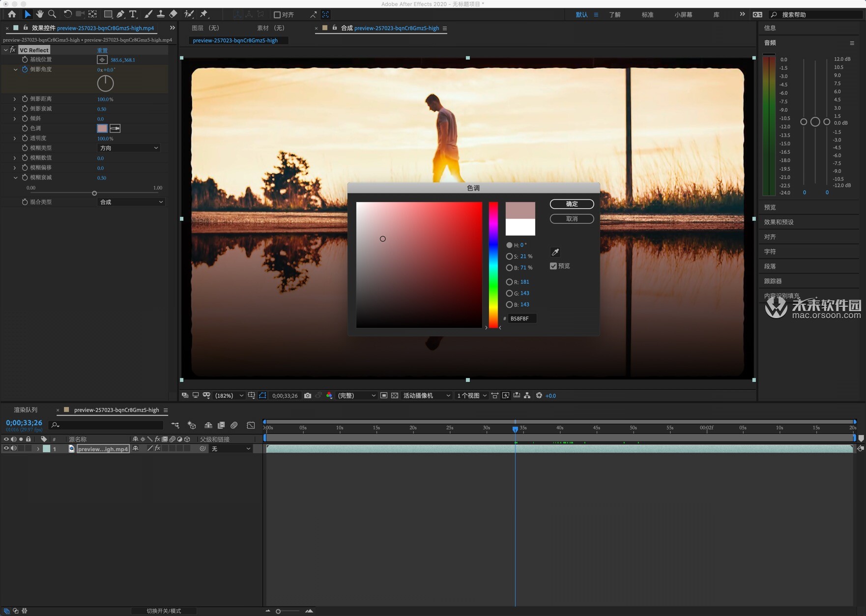866x616 pixels.
Task: Toggle the 预览 preview checkbox
Action: pos(553,266)
